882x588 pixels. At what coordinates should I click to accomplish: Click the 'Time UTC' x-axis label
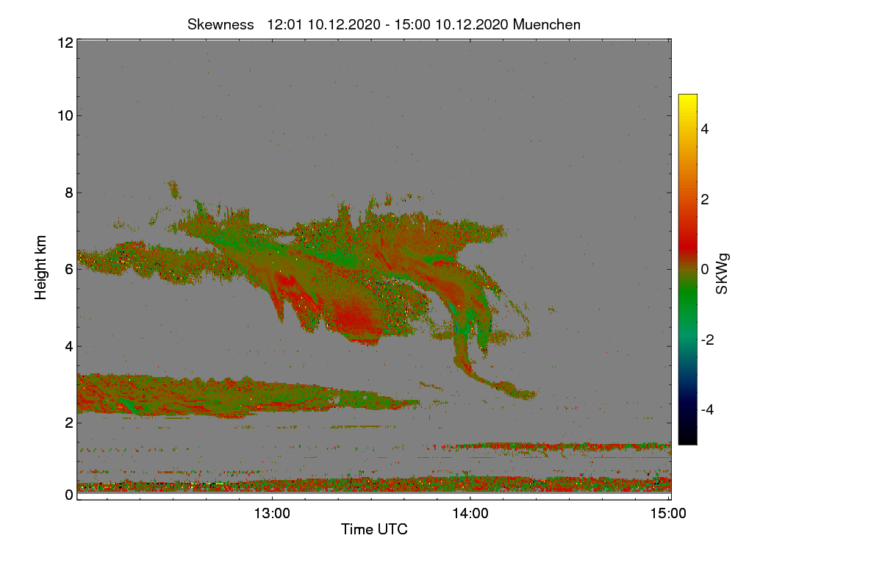374,529
